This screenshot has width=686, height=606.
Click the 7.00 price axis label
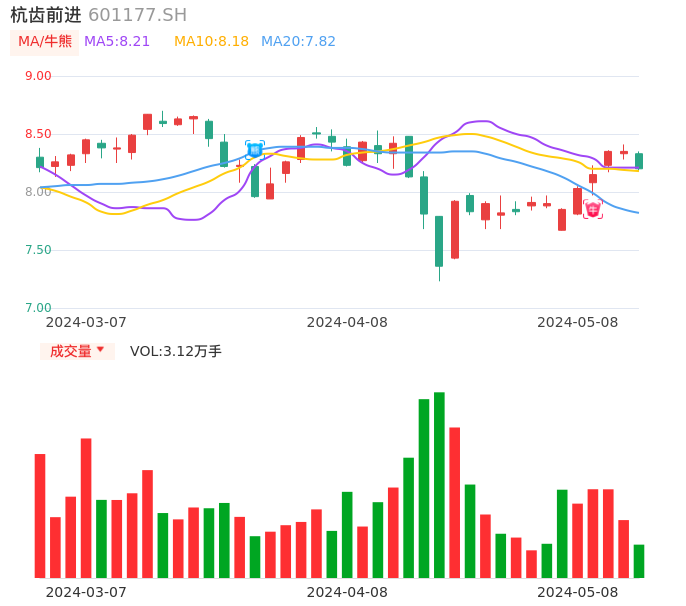click(x=38, y=308)
